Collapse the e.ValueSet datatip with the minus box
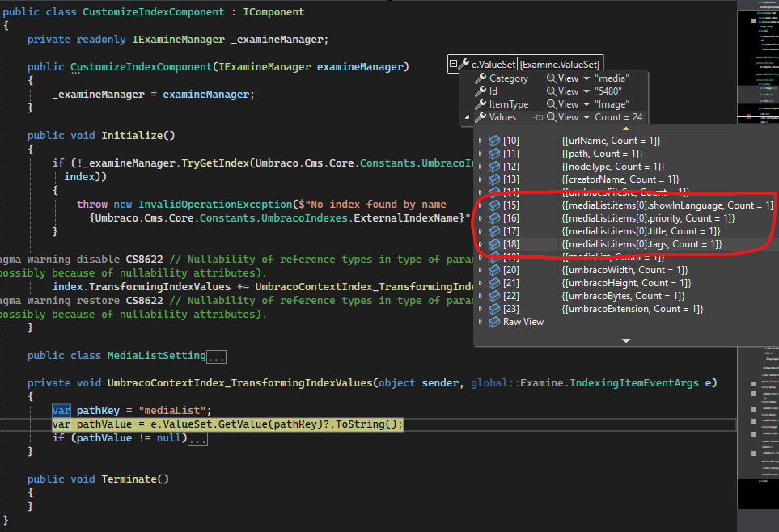The image size is (779, 532). (x=453, y=64)
